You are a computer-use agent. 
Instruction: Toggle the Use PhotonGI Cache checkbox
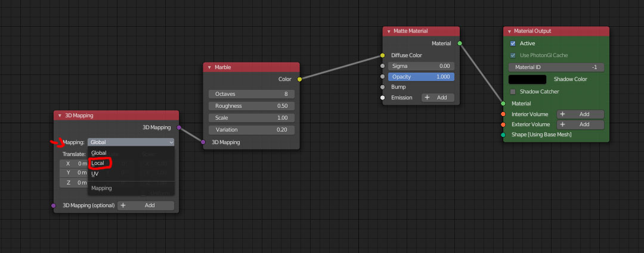513,55
